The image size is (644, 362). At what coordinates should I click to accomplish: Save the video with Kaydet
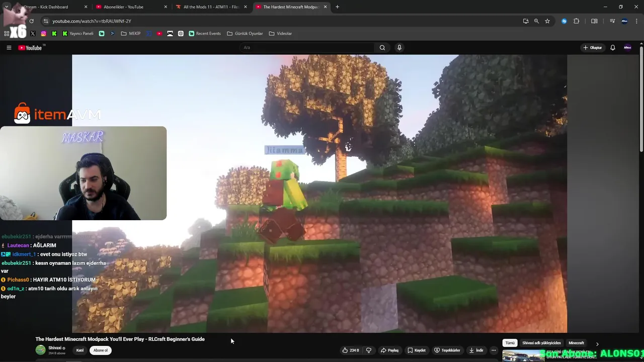tap(417, 350)
